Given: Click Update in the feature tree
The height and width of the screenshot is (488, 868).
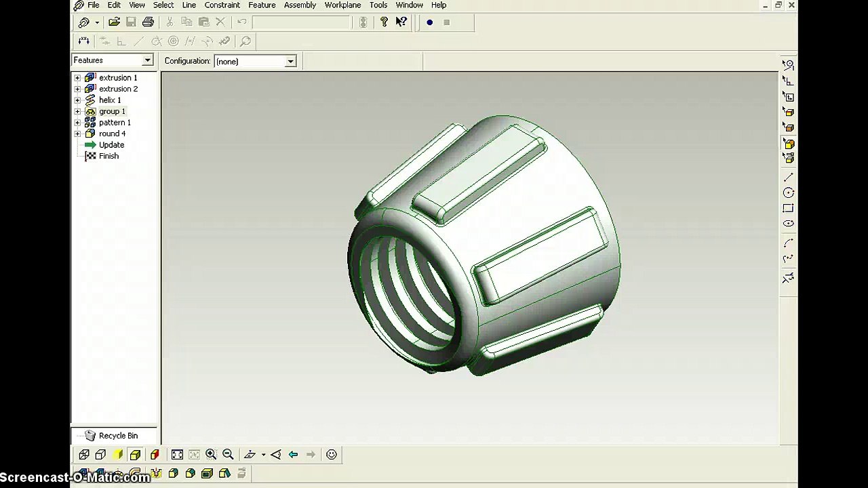Looking at the screenshot, I should click(x=111, y=145).
